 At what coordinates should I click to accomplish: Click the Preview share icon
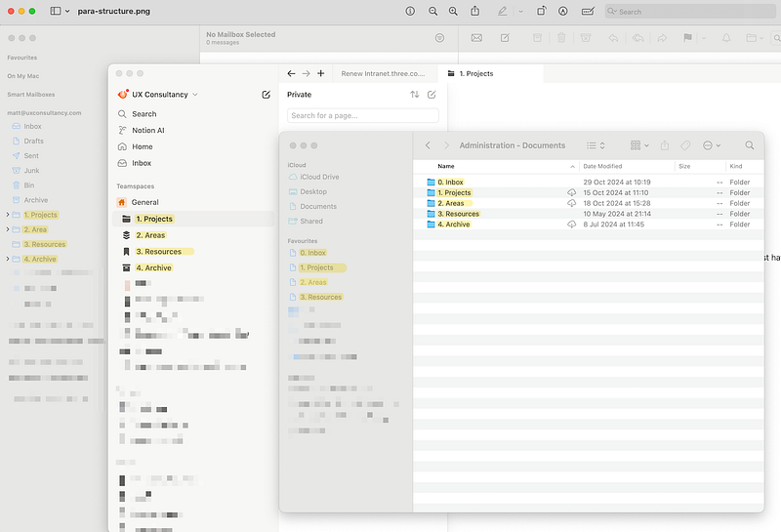click(x=475, y=11)
